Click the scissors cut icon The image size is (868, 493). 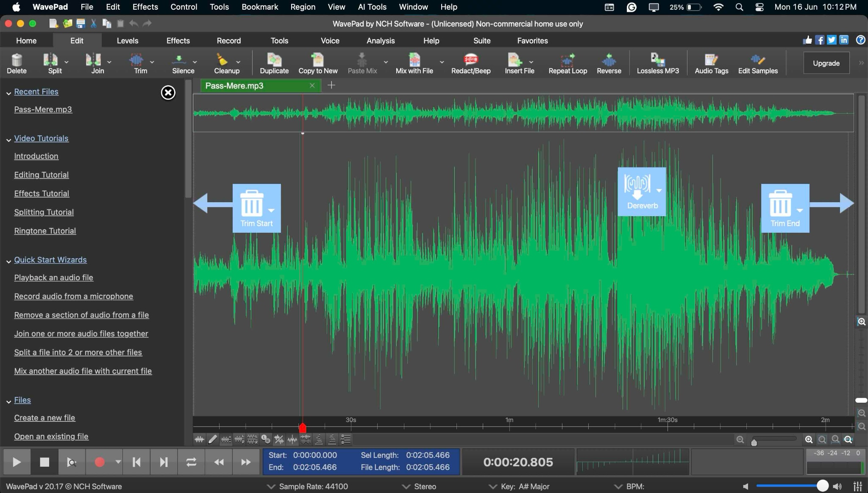pos(94,24)
